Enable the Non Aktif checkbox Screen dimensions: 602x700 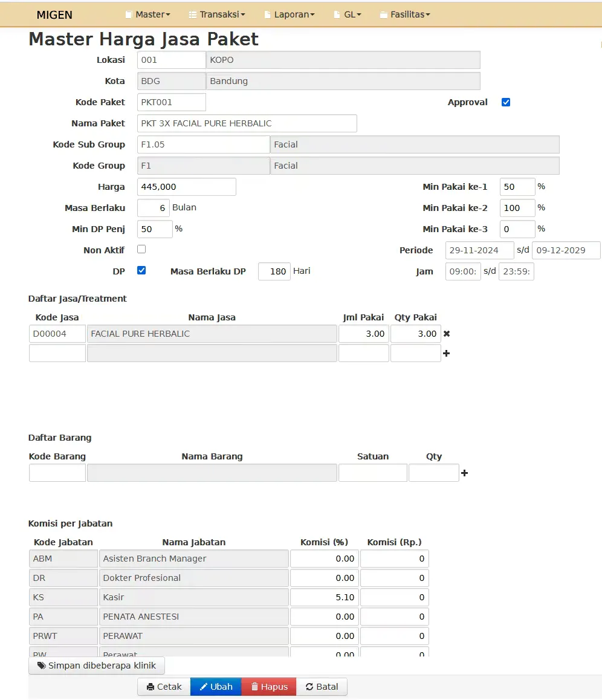pyautogui.click(x=141, y=249)
